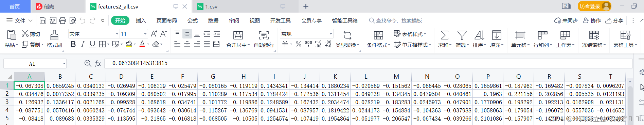
Task: Click the 访客登录 guest login button
Action: click(594, 6)
